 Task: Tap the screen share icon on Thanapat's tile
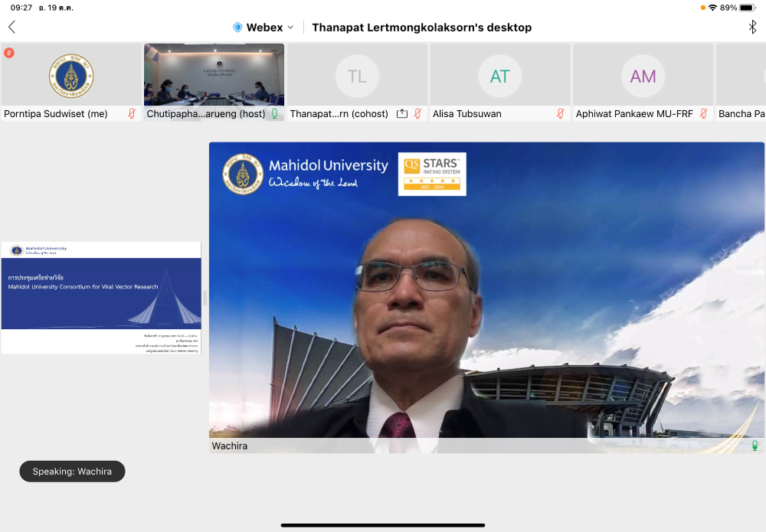(x=402, y=114)
